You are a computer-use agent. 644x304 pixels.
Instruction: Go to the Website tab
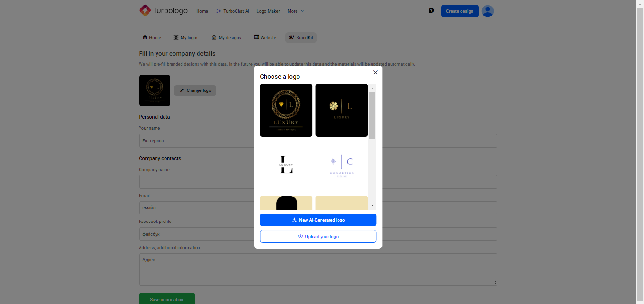click(265, 38)
